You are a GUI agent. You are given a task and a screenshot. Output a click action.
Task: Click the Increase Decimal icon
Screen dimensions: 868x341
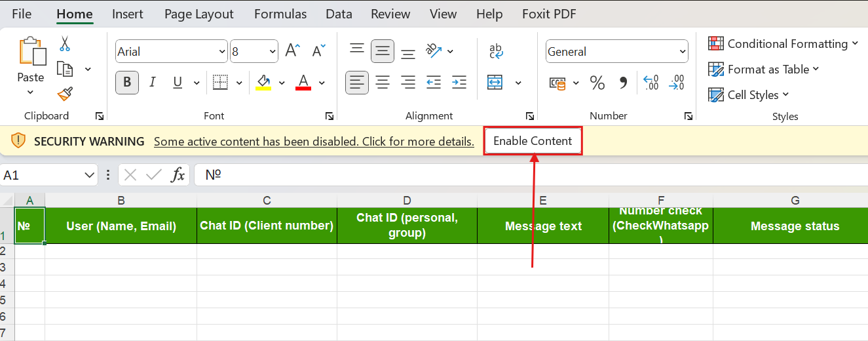point(651,83)
